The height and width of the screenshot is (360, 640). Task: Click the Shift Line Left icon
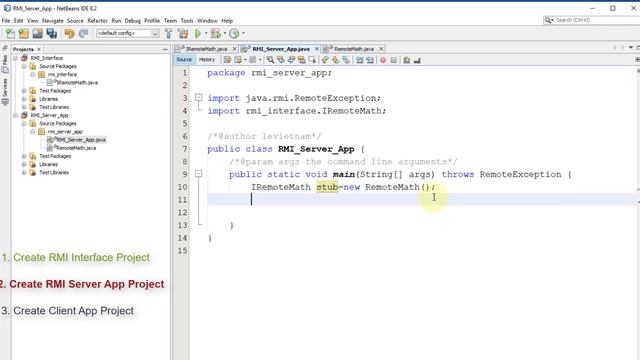coord(359,60)
